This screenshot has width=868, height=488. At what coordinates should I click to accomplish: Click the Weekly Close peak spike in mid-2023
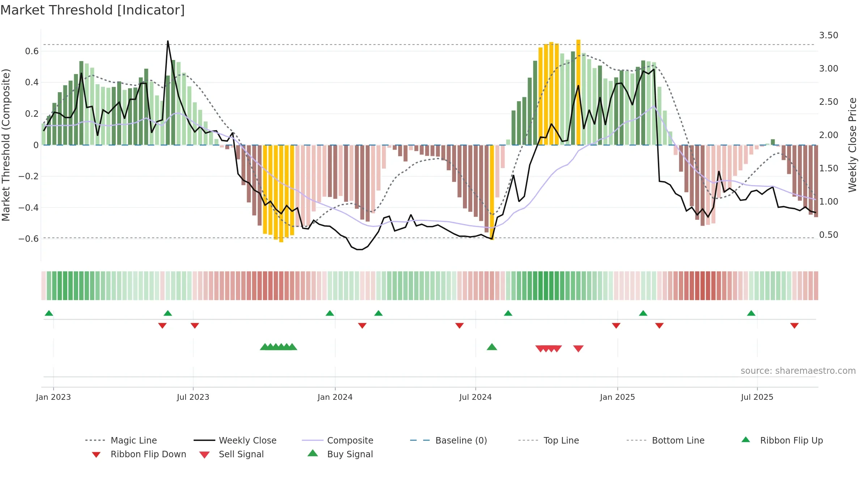(x=168, y=41)
